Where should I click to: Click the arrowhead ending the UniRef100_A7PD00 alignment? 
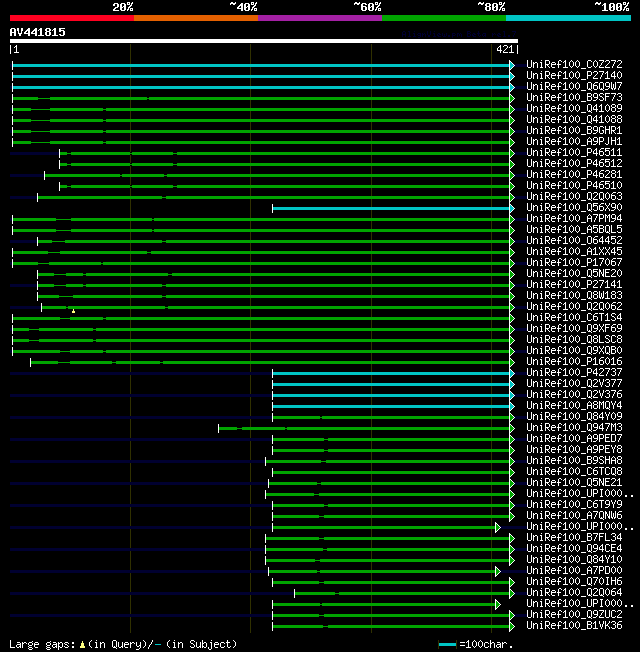[498, 571]
